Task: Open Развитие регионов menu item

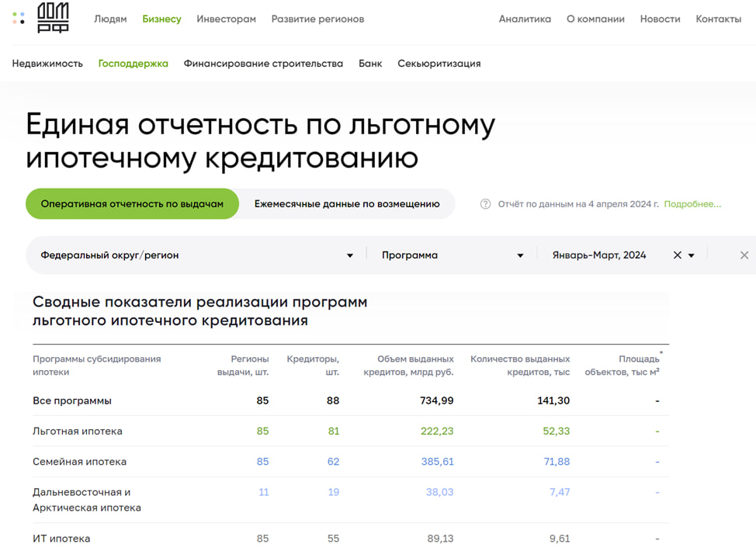Action: click(317, 19)
